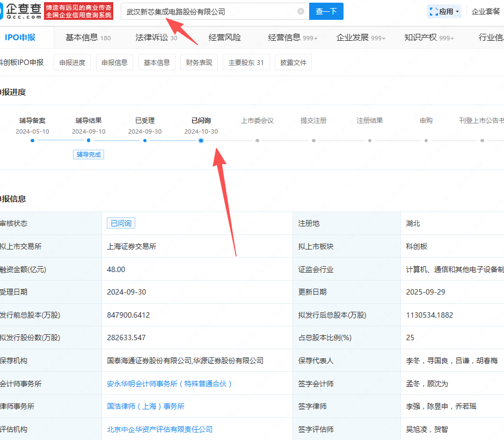The image size is (504, 440).
Task: Click the 应用 scan icon
Action: coord(433,11)
